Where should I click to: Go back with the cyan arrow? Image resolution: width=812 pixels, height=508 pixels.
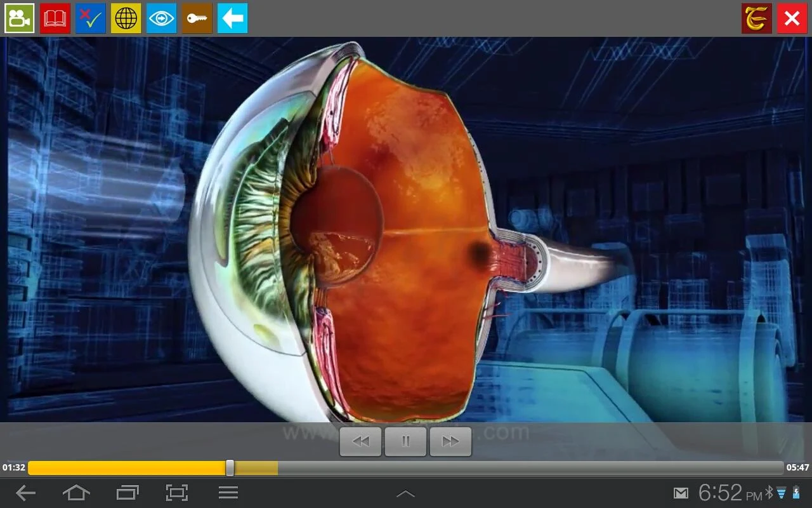233,18
